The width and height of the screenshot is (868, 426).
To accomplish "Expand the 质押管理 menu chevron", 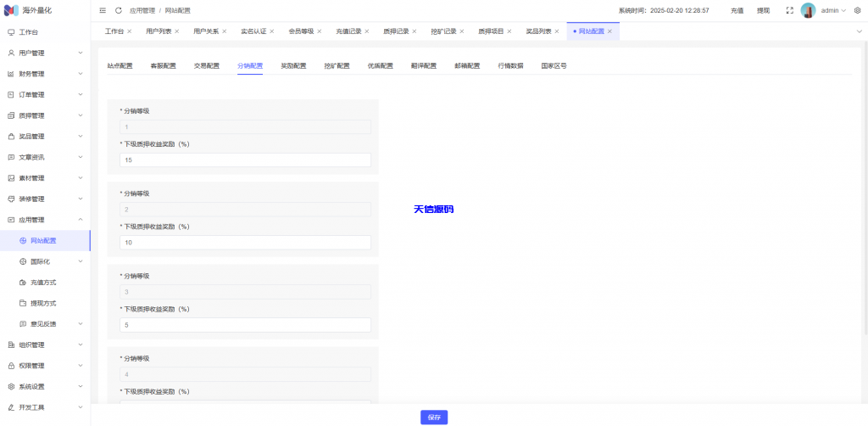I will click(x=81, y=115).
